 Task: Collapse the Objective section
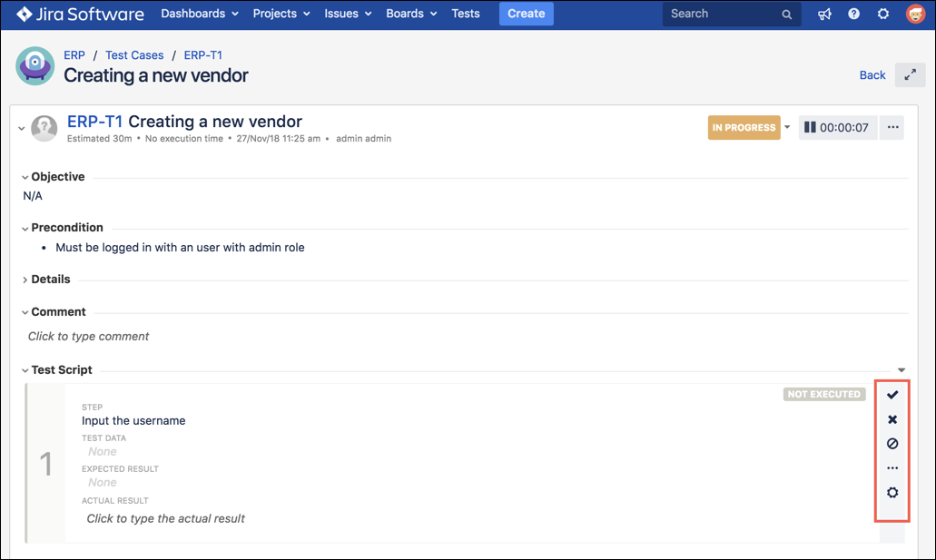[25, 176]
